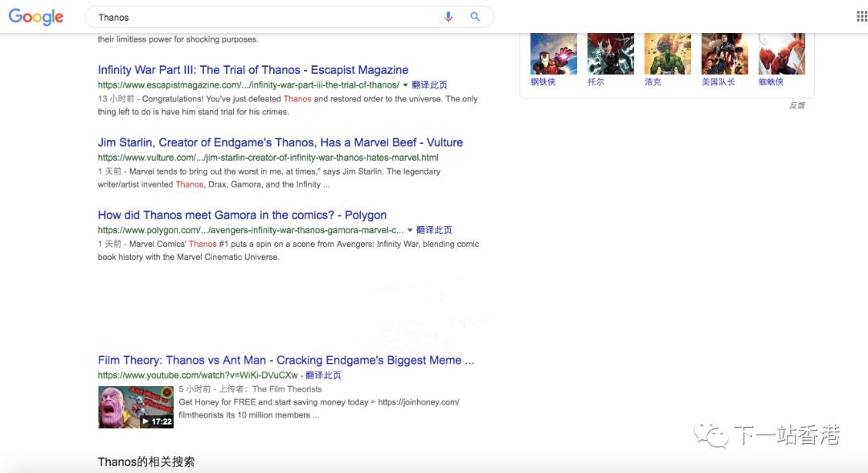Translate the Polygon result page
Screen dimensions: 868x473
pos(434,230)
